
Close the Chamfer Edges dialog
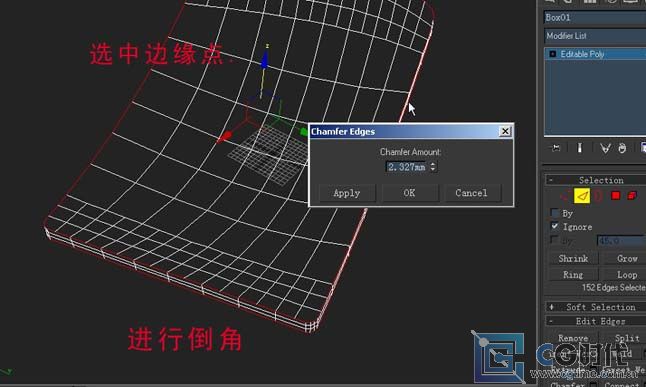tap(505, 131)
